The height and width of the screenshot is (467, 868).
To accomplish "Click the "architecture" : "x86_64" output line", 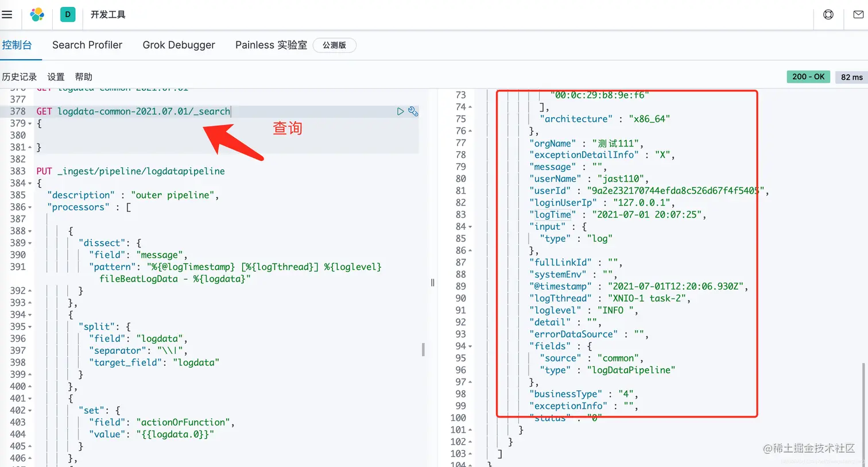I will tap(604, 119).
